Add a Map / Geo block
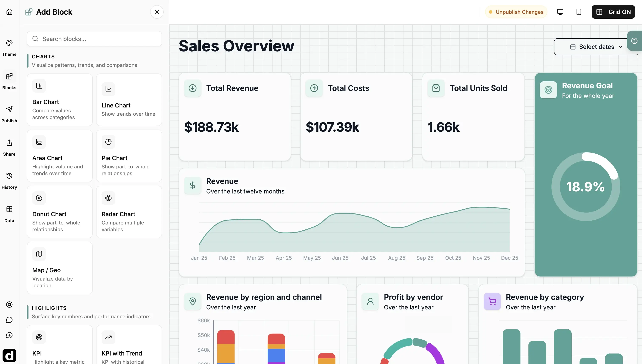Viewport: 642px width, 364px height. (60, 268)
